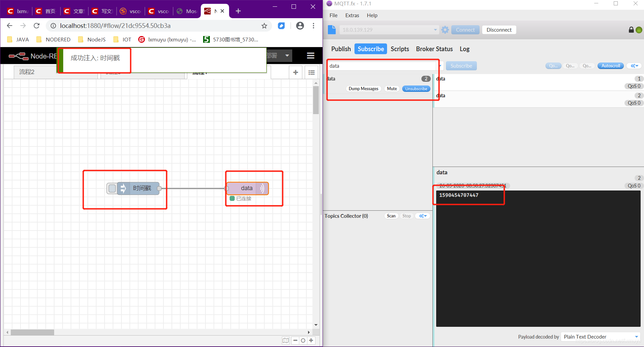Click the green connection status indicator

[x=639, y=30]
